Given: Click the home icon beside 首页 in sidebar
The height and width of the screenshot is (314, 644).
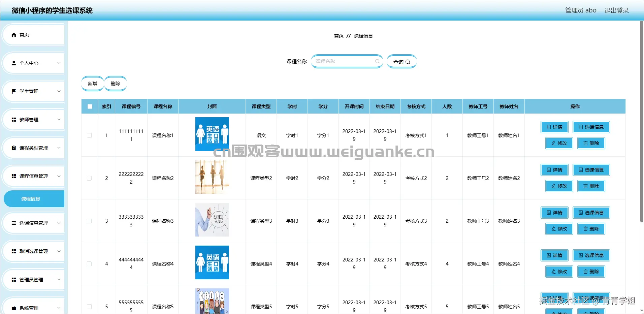Looking at the screenshot, I should click(14, 35).
